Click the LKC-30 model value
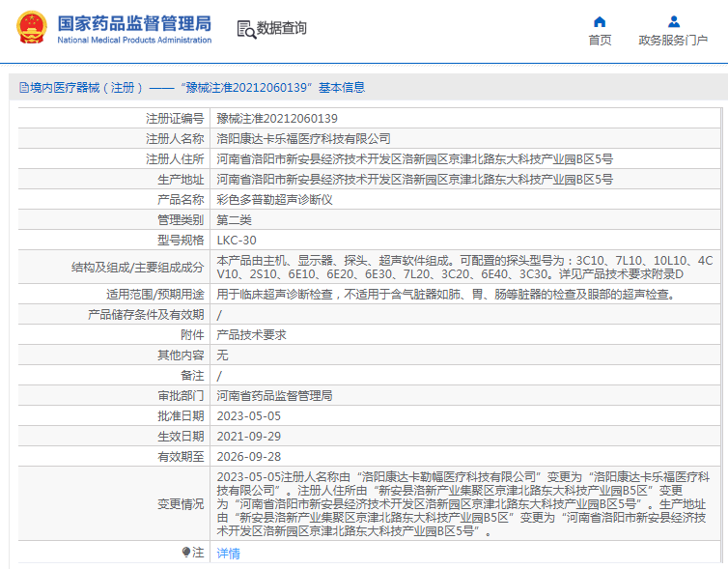Image resolution: width=728 pixels, height=569 pixels. pos(237,241)
